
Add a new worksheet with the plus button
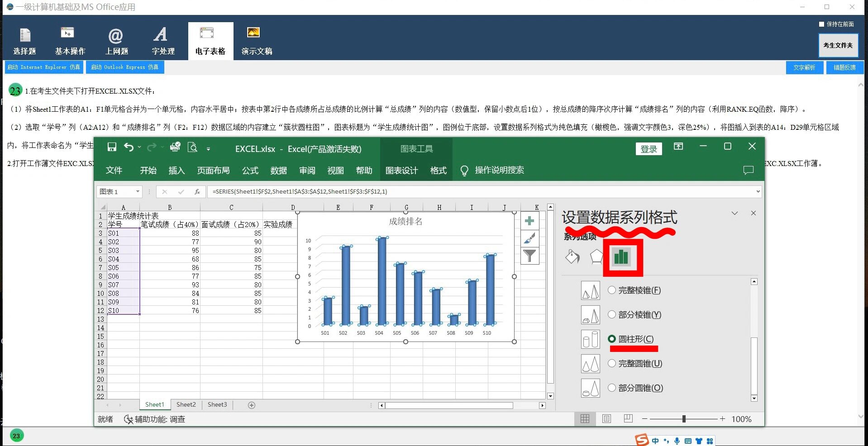pos(252,405)
